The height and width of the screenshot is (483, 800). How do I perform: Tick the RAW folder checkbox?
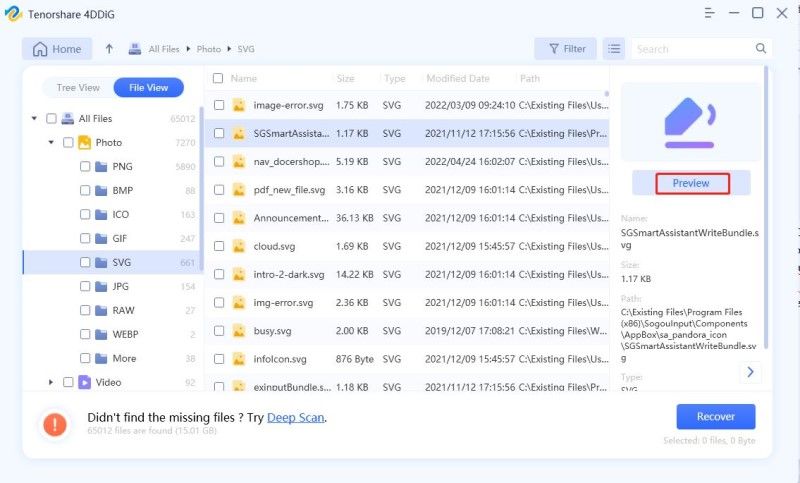[x=85, y=310]
